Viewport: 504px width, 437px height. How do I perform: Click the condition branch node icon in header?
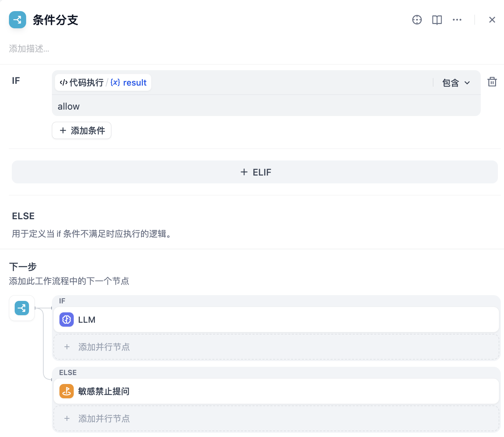click(x=18, y=20)
